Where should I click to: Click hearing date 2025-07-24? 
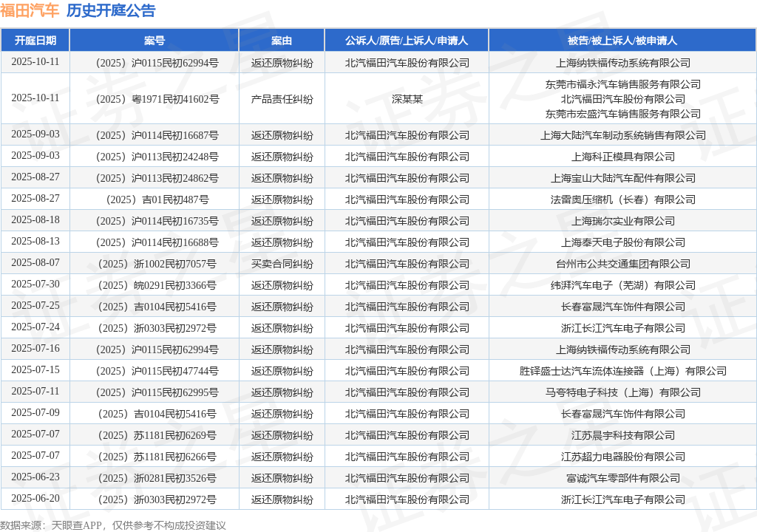click(35, 327)
